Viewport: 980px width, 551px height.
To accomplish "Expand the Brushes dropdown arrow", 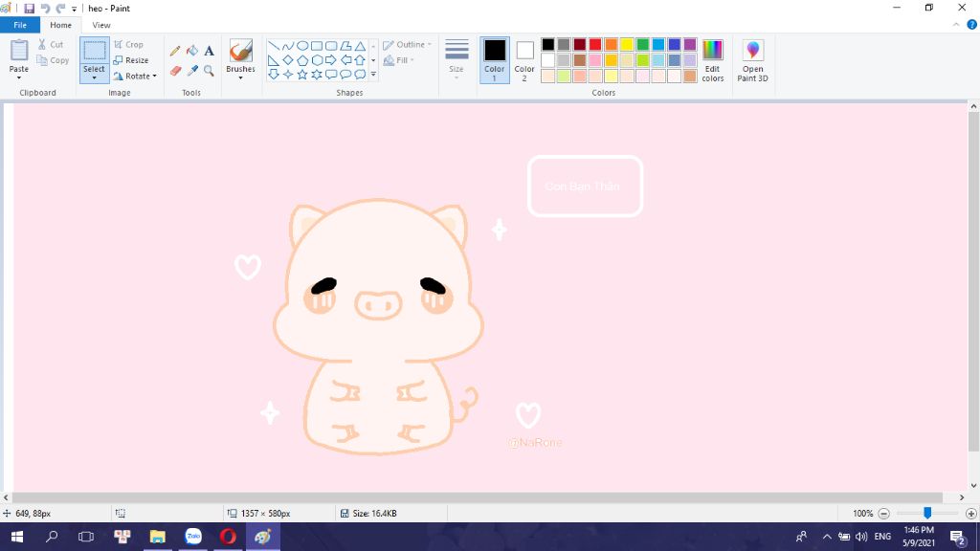I will 240,78.
